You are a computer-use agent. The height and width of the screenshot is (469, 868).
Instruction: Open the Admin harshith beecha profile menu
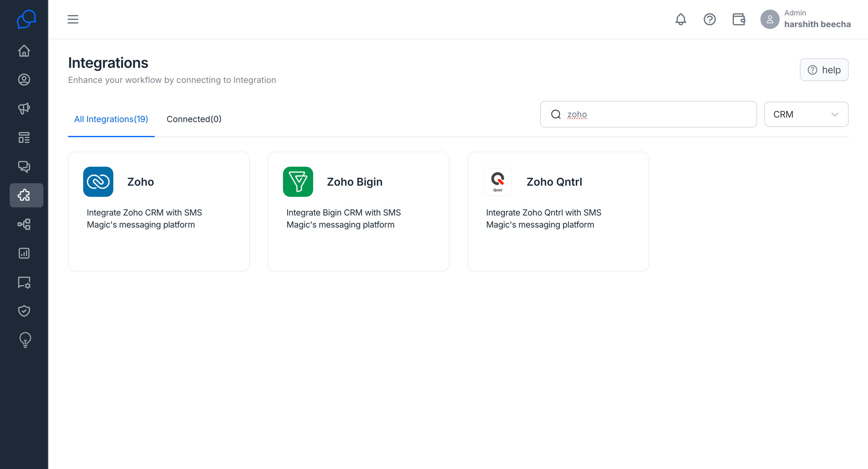(805, 19)
